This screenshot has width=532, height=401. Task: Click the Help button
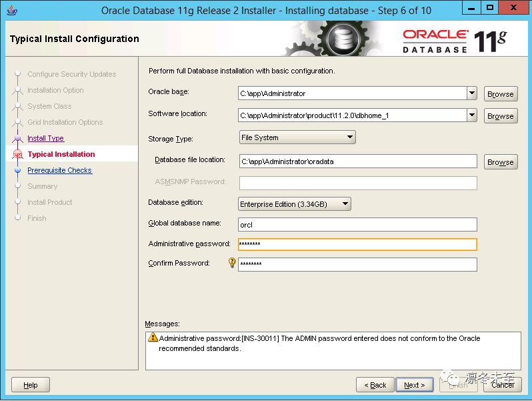coord(31,385)
